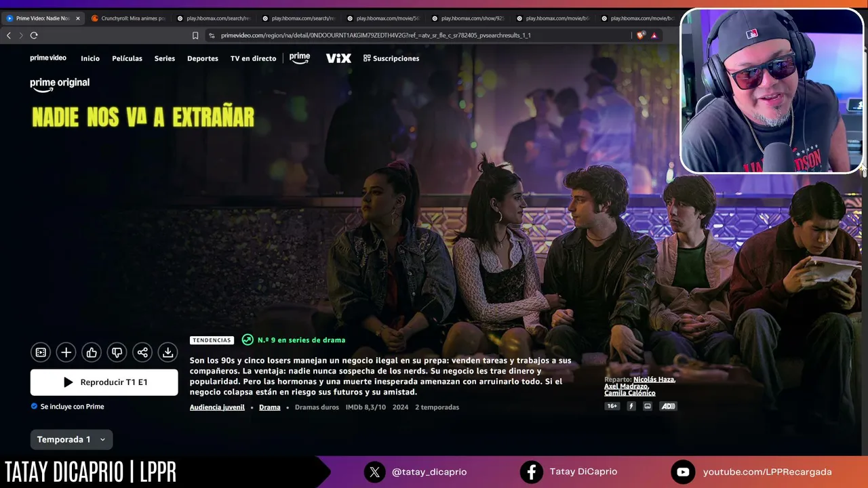
Task: Click the '2 temporadas' text
Action: click(437, 407)
